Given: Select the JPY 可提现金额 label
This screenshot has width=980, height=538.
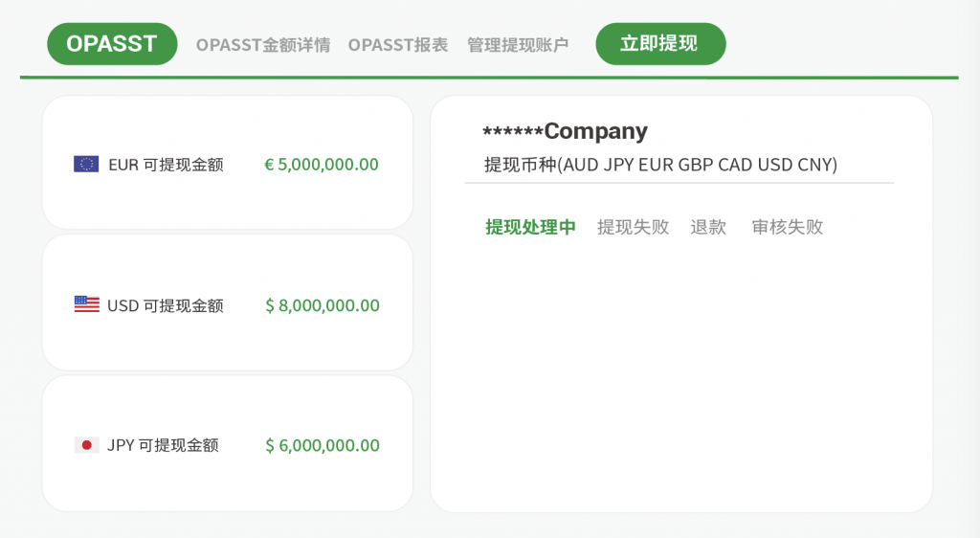Looking at the screenshot, I should (163, 445).
